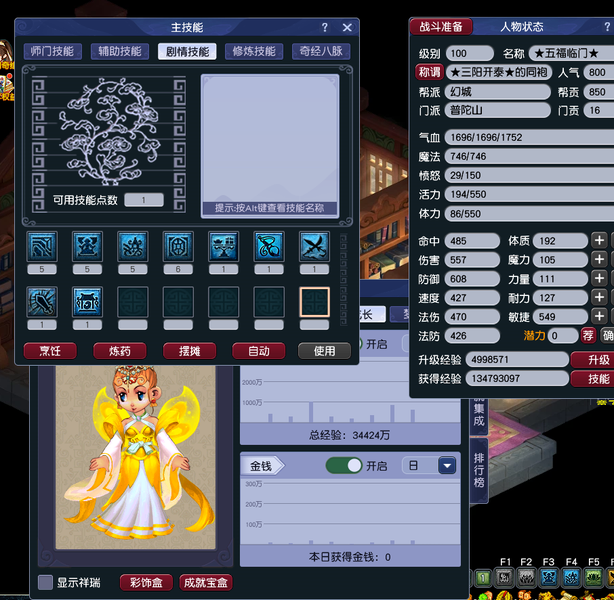Click the 愤怒 bar 29/150
This screenshot has height=600, width=614.
(529, 175)
